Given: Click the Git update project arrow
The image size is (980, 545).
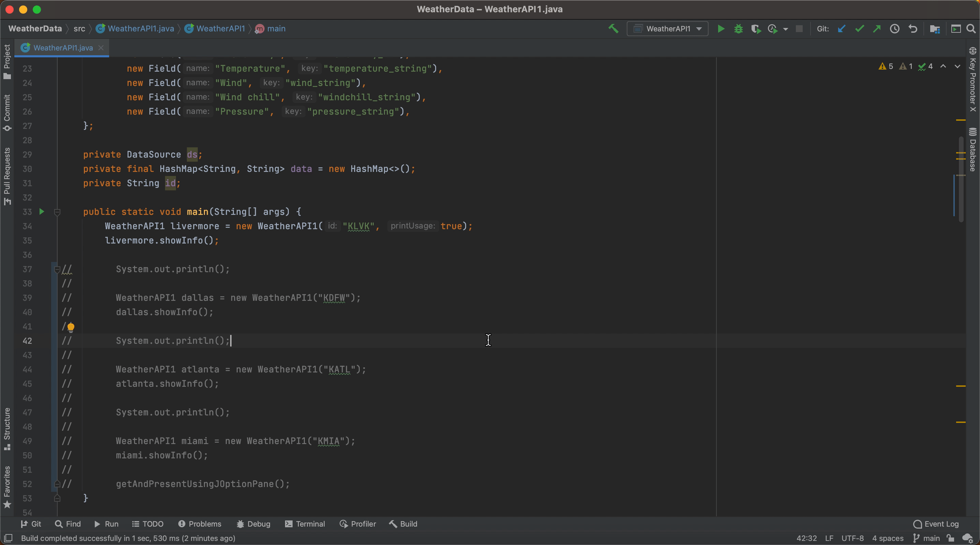Looking at the screenshot, I should click(x=842, y=29).
